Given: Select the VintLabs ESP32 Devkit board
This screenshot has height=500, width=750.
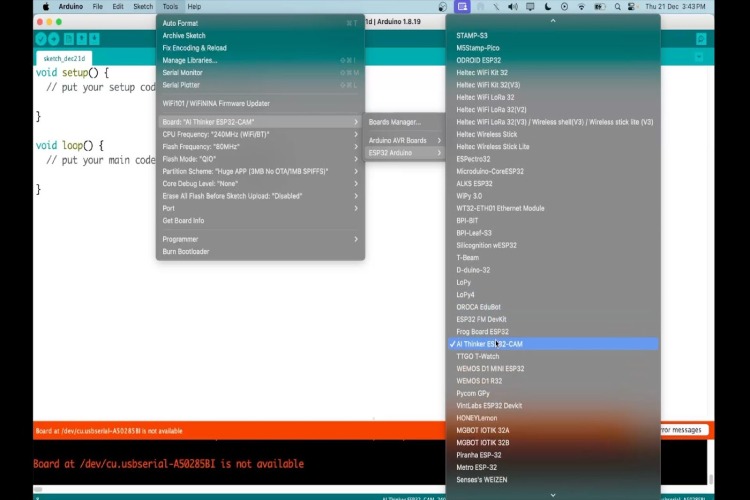Looking at the screenshot, I should [x=553, y=406].
